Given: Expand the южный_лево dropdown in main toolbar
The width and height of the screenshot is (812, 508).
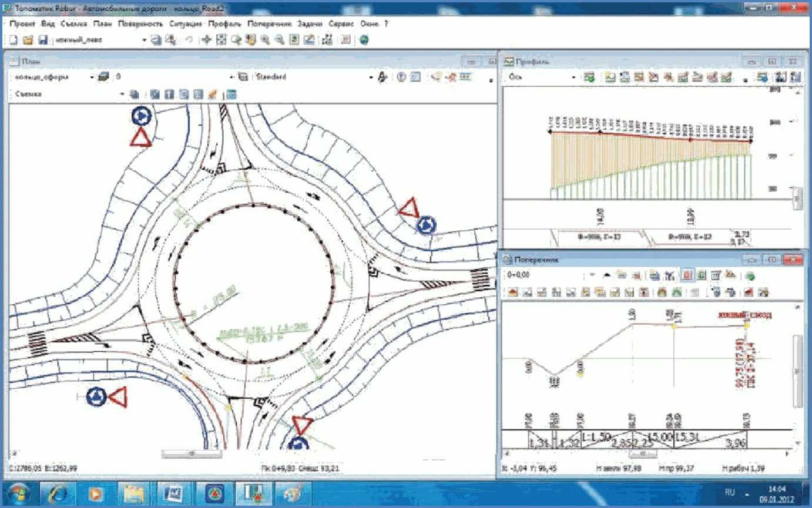Looking at the screenshot, I should tap(145, 40).
